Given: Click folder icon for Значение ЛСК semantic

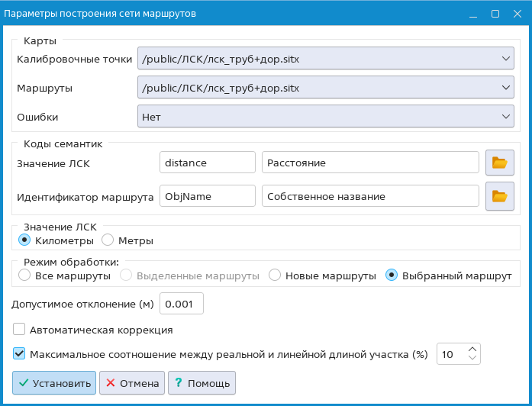Looking at the screenshot, I should click(x=499, y=163).
